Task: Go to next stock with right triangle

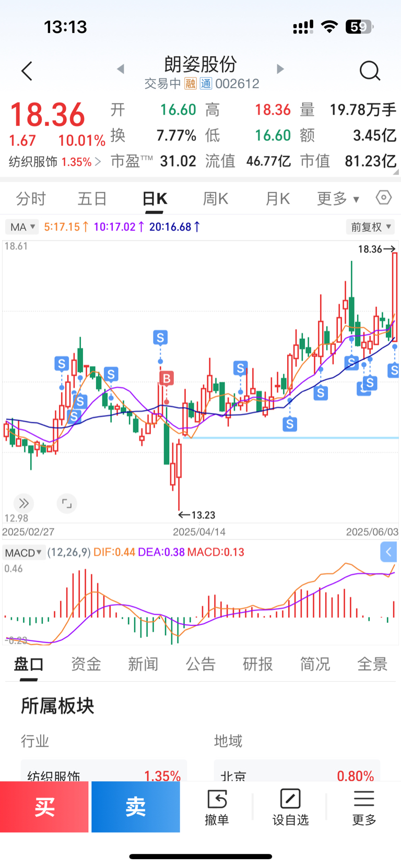Action: tap(280, 69)
